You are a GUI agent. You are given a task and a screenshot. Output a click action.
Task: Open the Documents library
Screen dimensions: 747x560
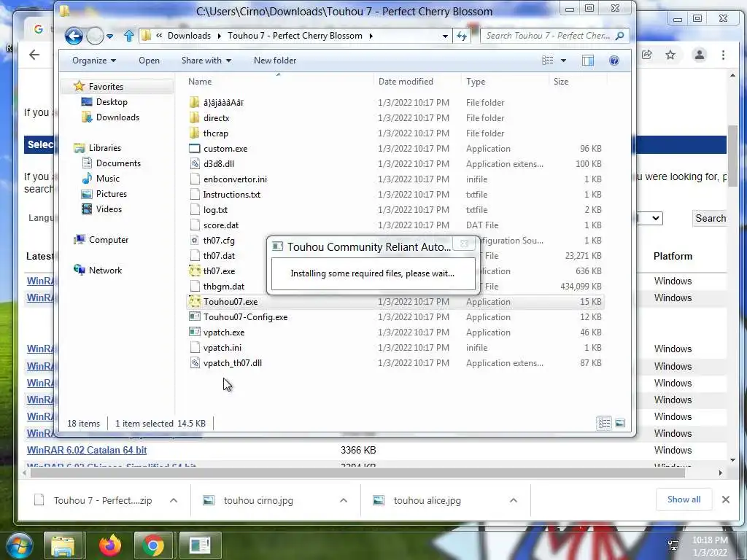coord(118,163)
